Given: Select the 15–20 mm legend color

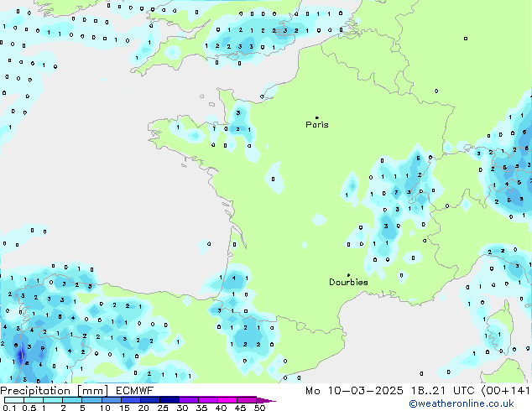Looking at the screenshot, I should tap(131, 400).
